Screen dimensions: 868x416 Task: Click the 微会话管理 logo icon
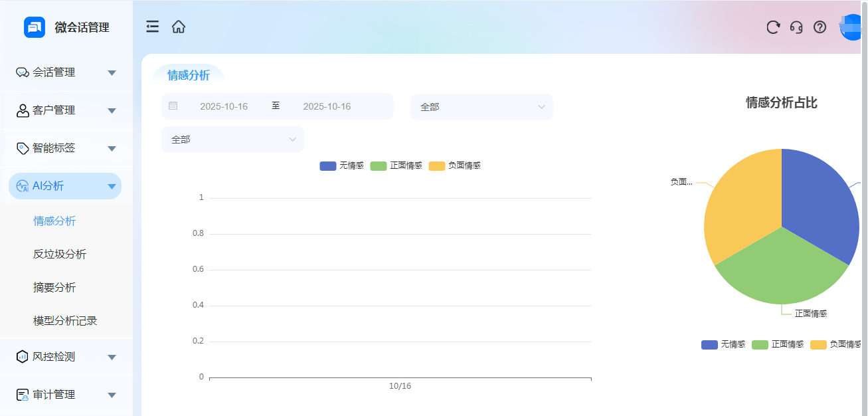pyautogui.click(x=35, y=27)
